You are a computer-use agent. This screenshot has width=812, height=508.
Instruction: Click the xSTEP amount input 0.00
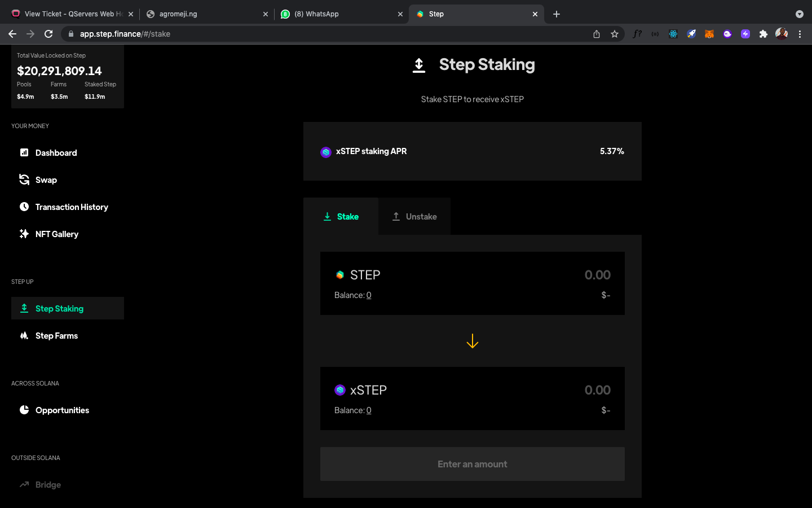597,390
